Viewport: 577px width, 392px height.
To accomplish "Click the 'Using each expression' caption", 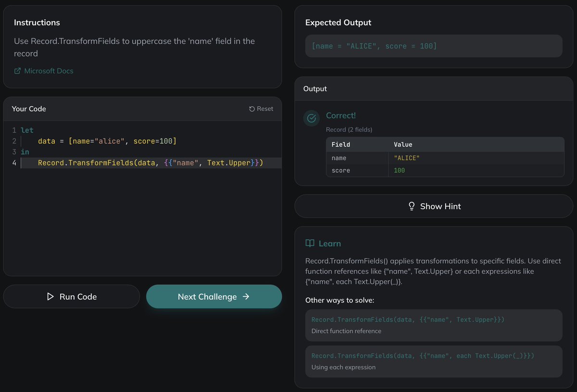I will [343, 367].
